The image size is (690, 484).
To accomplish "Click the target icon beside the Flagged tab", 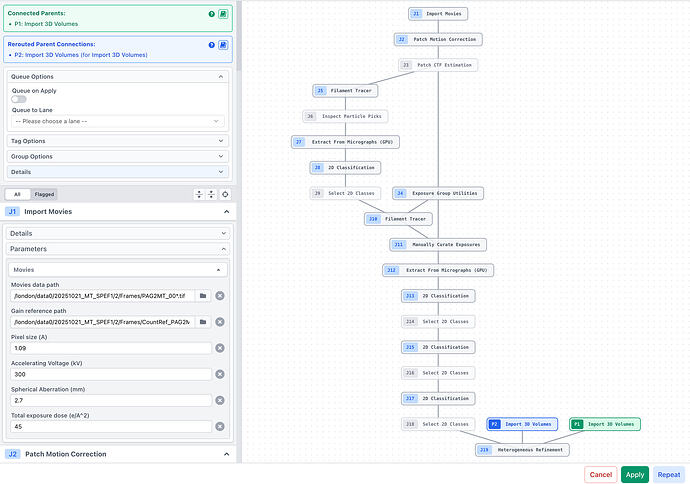I will coord(226,194).
